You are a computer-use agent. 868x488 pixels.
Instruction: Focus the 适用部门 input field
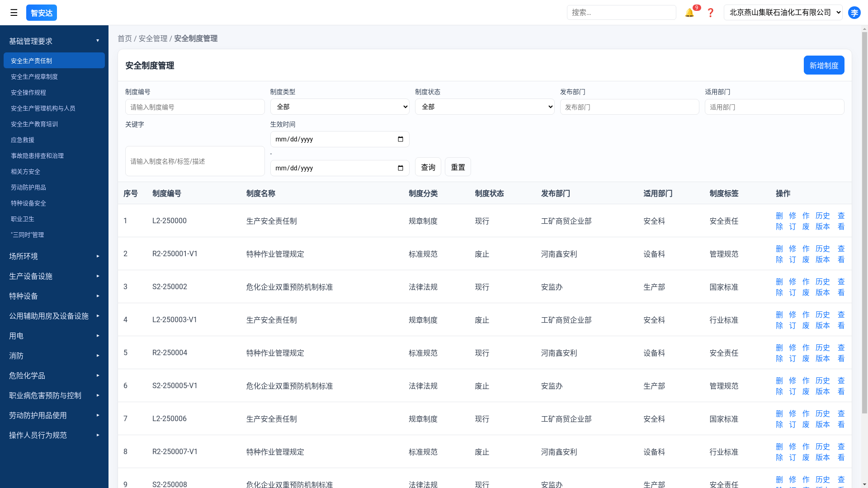pyautogui.click(x=774, y=107)
